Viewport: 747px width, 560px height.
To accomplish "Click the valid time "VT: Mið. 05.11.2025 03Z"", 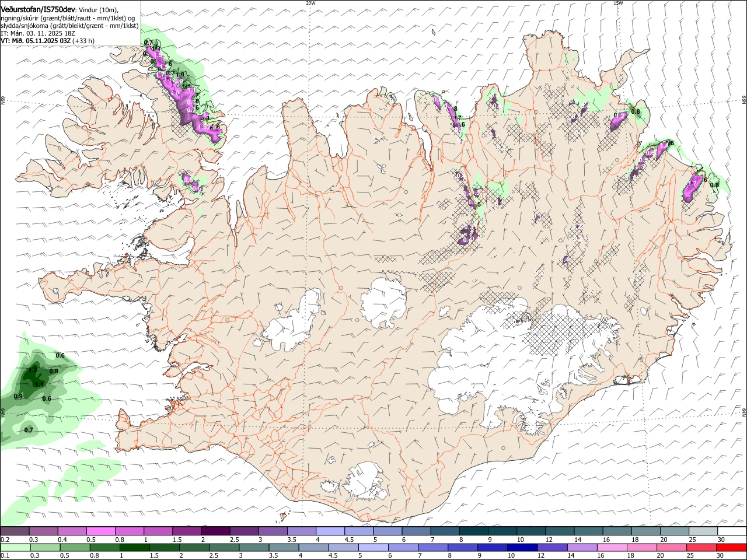I will [36, 41].
